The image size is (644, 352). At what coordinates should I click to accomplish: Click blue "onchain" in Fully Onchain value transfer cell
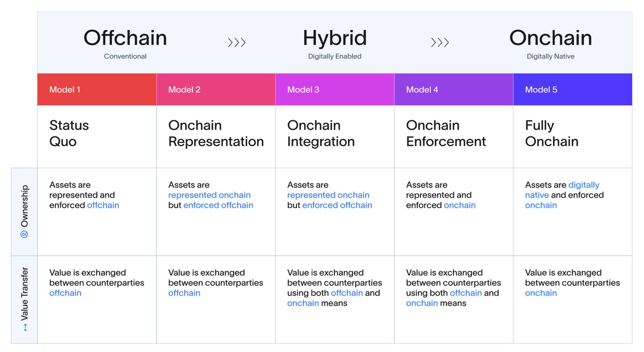pyautogui.click(x=541, y=293)
